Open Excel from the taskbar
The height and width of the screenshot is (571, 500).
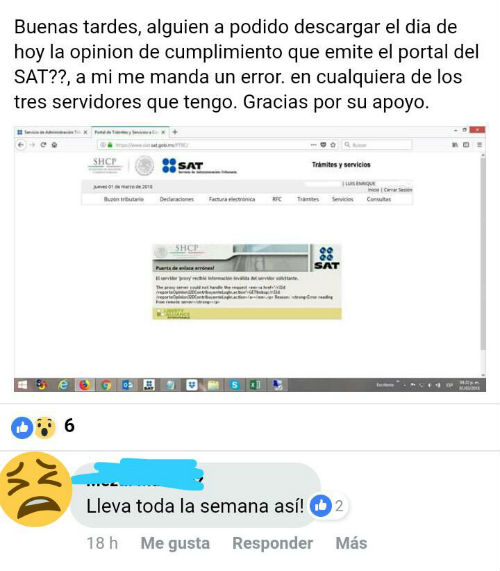coord(256,385)
